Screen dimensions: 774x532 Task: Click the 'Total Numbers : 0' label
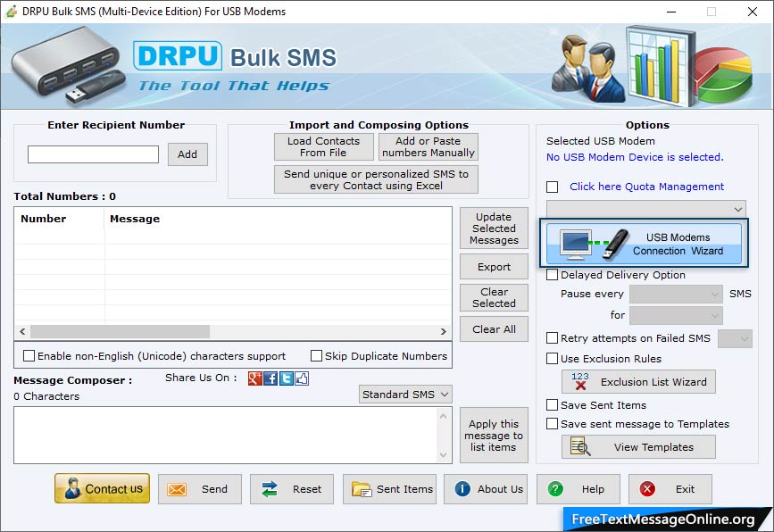(64, 196)
